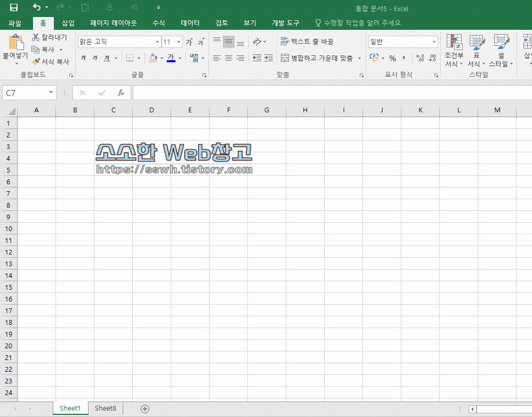Screen dimensions: 532x417
Task: Expand the 복사 dropdown arrow
Action: coord(61,50)
